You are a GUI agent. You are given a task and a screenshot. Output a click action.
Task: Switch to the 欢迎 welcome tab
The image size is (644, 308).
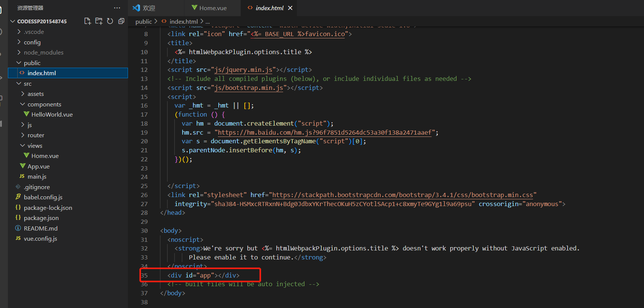pos(156,8)
